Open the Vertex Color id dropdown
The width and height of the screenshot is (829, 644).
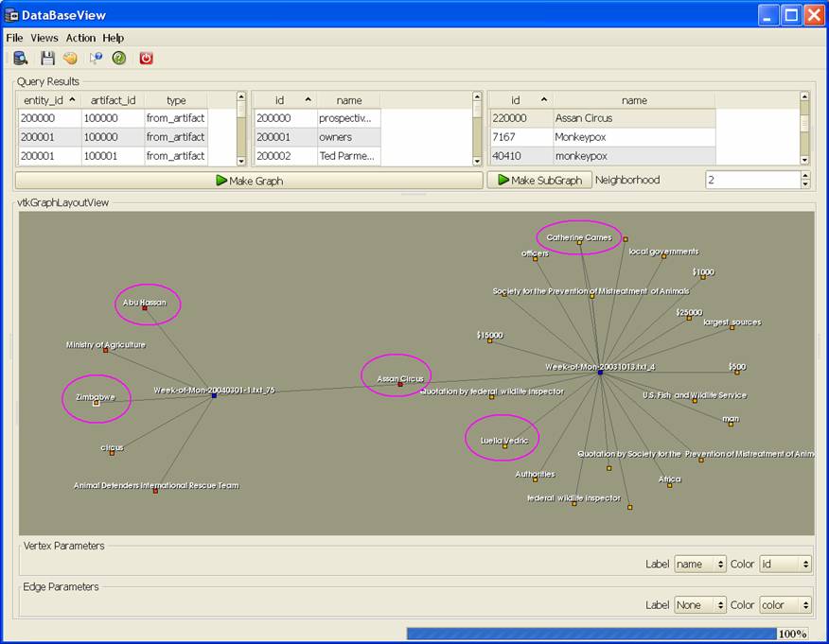tap(785, 564)
